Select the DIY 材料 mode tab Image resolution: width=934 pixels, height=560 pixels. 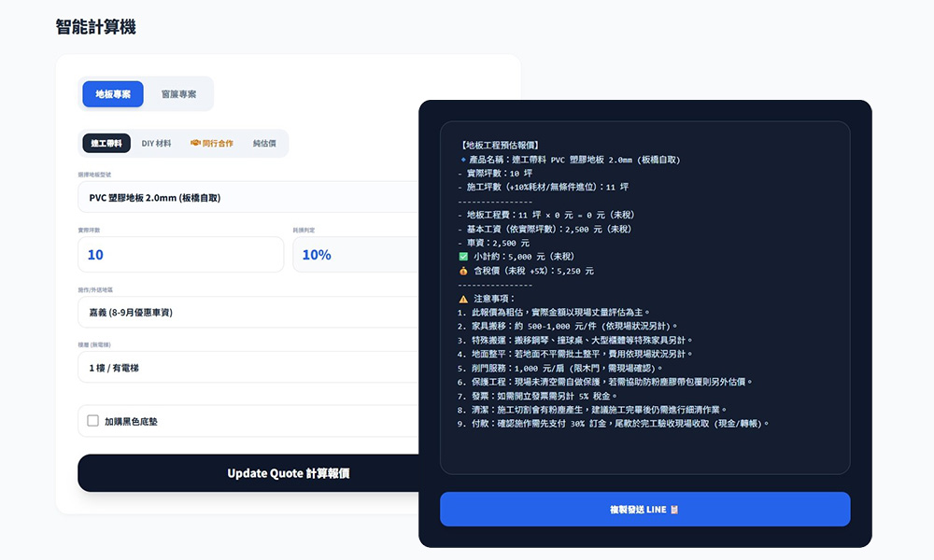(156, 144)
